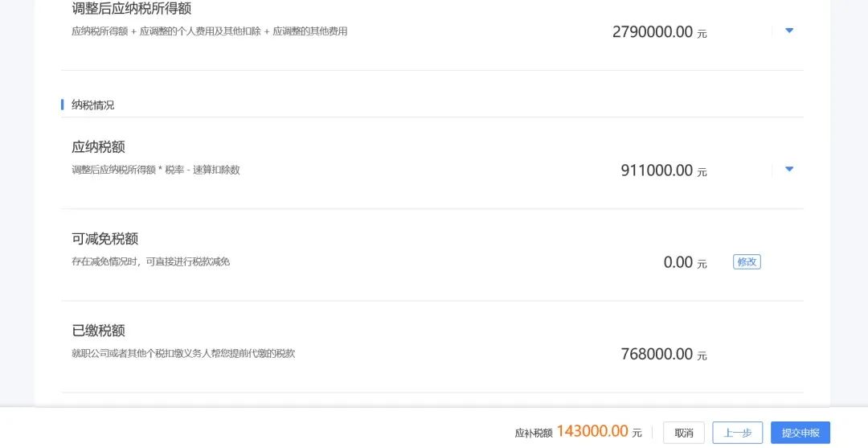Submit with the 提交申报 button
868x448 pixels.
(x=800, y=433)
